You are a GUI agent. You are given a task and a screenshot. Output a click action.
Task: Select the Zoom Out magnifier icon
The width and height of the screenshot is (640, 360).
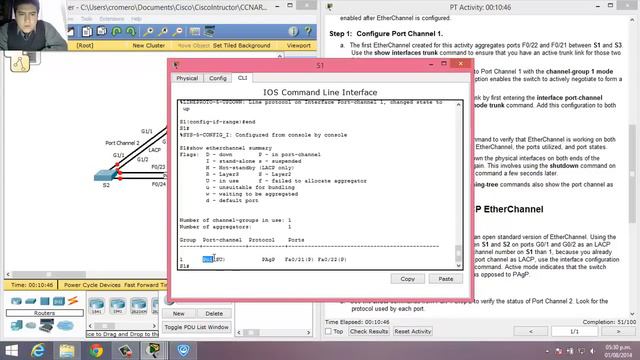pyautogui.click(x=178, y=31)
